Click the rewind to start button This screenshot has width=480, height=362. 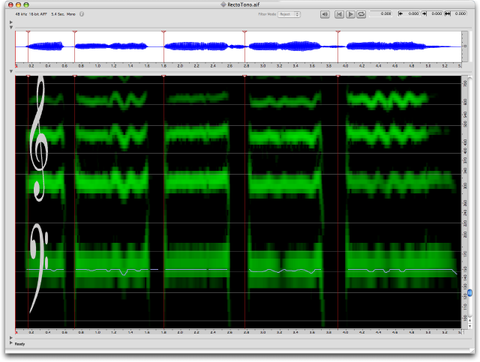point(339,14)
